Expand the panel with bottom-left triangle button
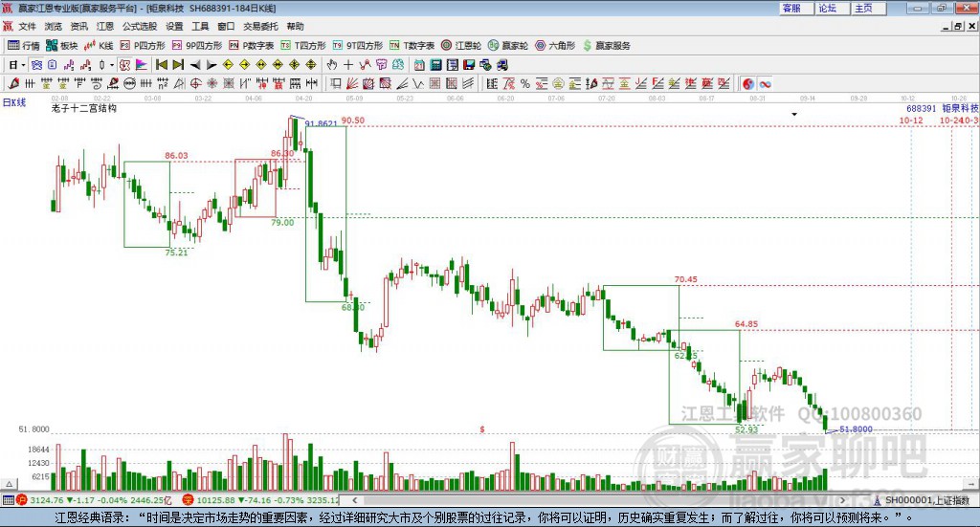The width and height of the screenshot is (980, 527). pos(9,484)
